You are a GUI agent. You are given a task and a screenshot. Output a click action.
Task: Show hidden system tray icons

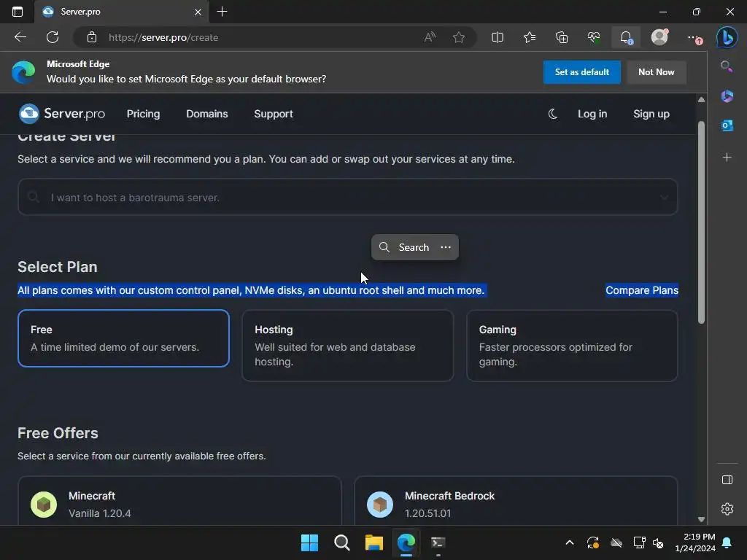coord(569,542)
